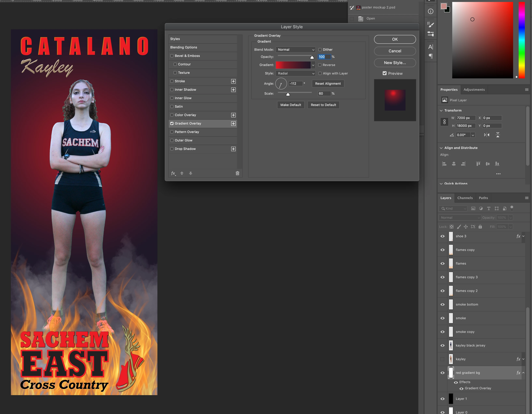Add another Drop Shadow with plus icon

(233, 149)
